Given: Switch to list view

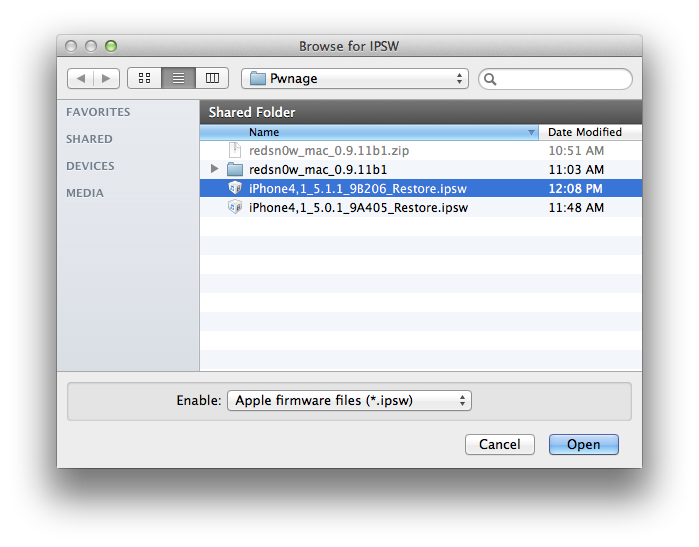Looking at the screenshot, I should coord(178,78).
